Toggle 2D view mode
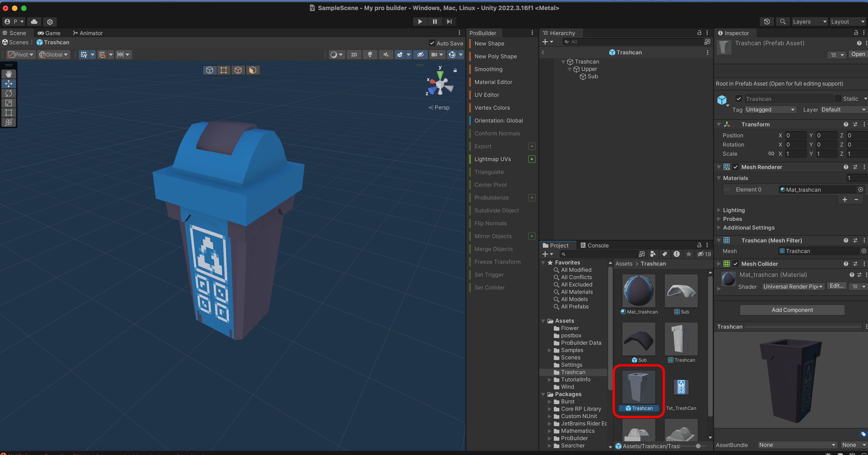Screen dimensions: 868x455 tap(354, 55)
